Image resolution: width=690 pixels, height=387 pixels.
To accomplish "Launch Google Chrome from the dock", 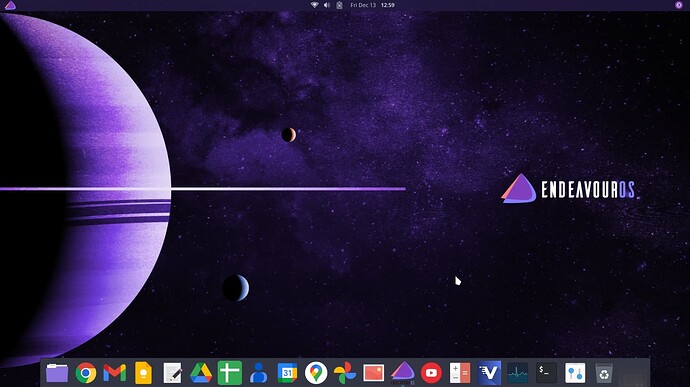I will click(86, 373).
